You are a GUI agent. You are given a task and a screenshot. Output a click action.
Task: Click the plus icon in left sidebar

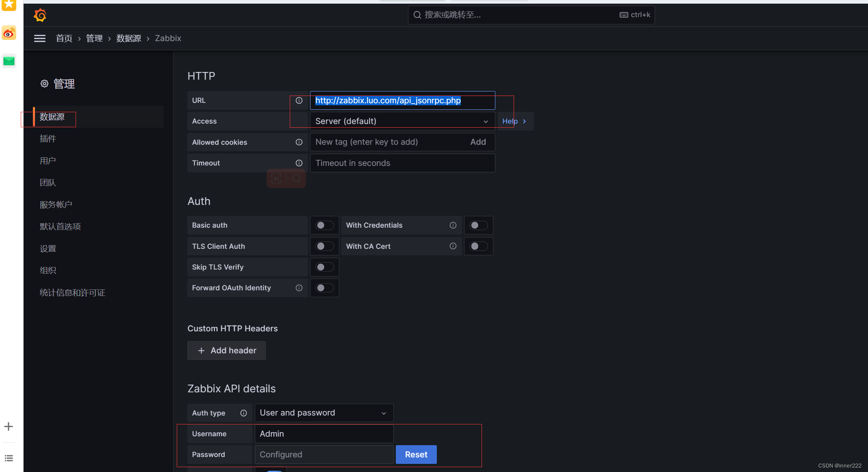tap(9, 426)
